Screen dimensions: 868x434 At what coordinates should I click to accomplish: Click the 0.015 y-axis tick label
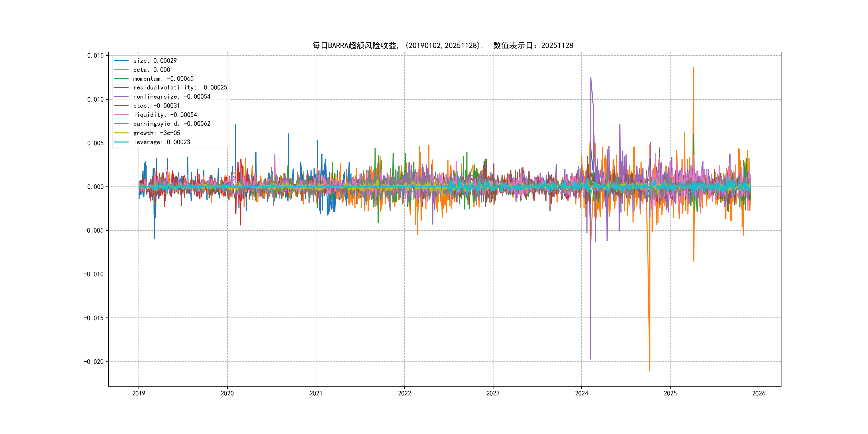coord(95,56)
